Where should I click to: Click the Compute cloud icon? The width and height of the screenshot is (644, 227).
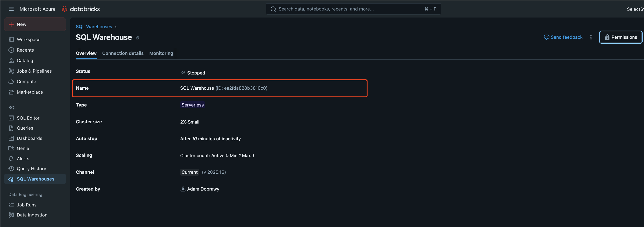(11, 82)
